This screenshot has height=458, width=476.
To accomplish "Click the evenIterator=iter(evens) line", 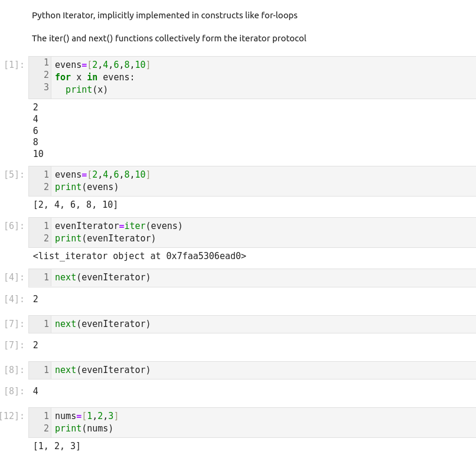I will (x=118, y=226).
